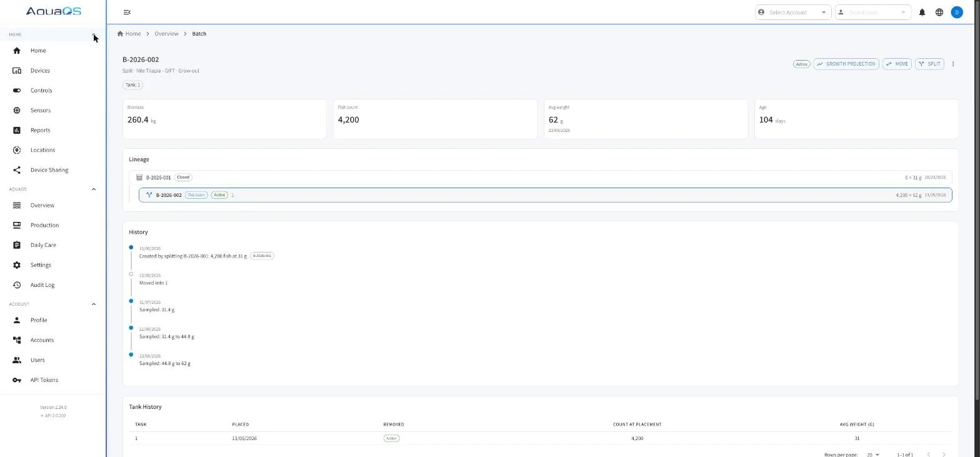Collapse the sidebar with the hamburger menu icon
Viewport: 980px width, 457px height.
(x=127, y=13)
